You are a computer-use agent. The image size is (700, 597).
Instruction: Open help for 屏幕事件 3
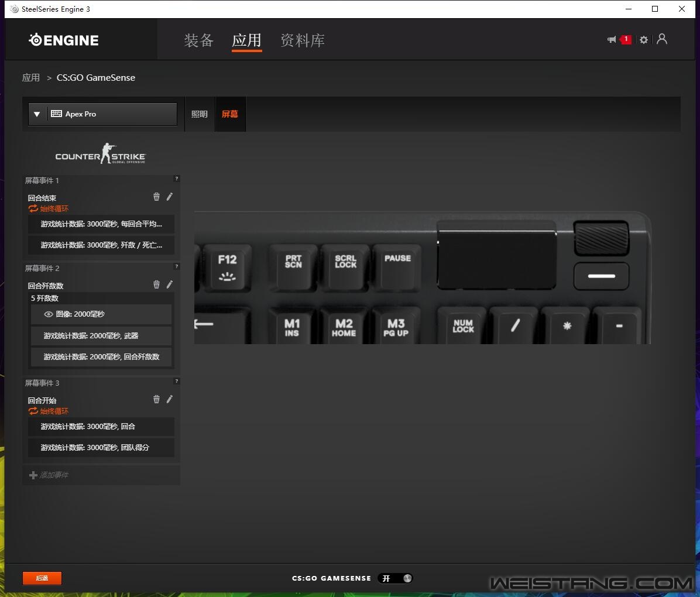coord(177,382)
